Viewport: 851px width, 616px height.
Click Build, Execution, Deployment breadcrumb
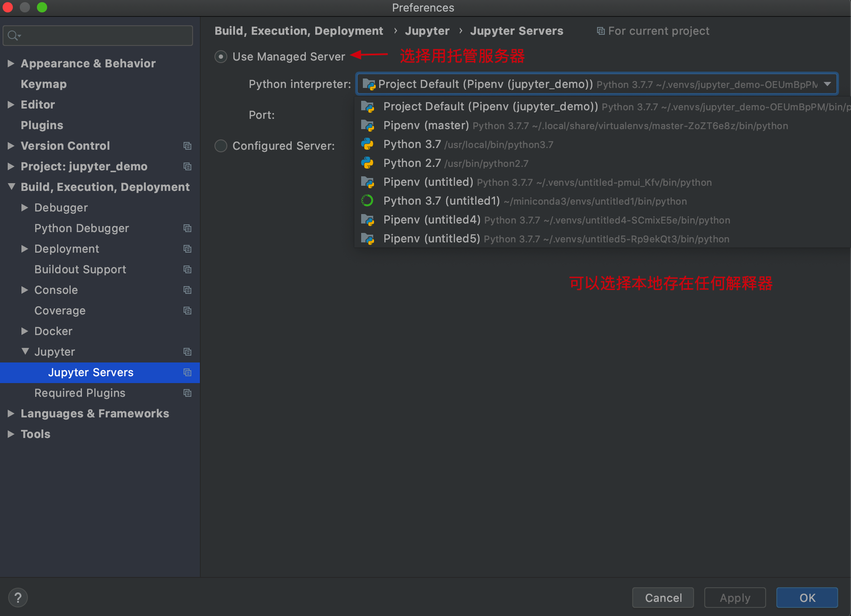pyautogui.click(x=299, y=31)
